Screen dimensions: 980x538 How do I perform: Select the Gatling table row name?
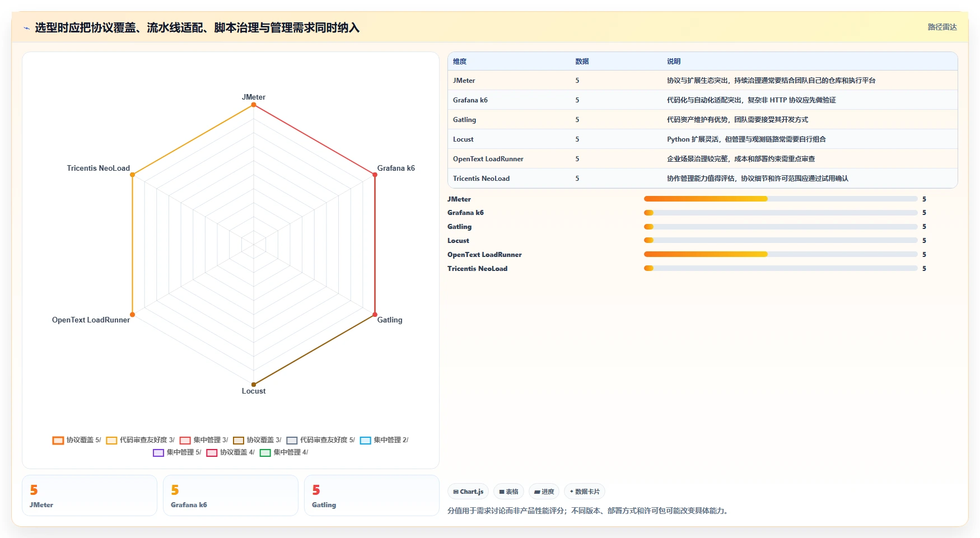click(464, 120)
